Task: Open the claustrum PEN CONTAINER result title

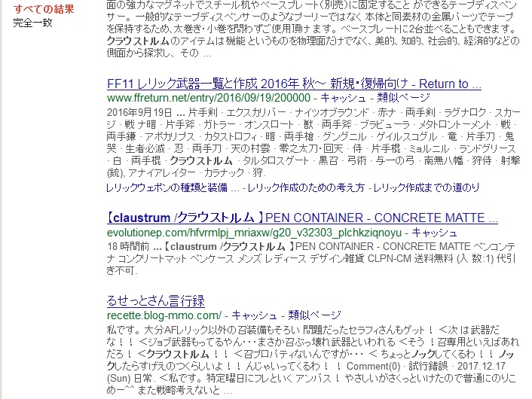Action: 302,218
